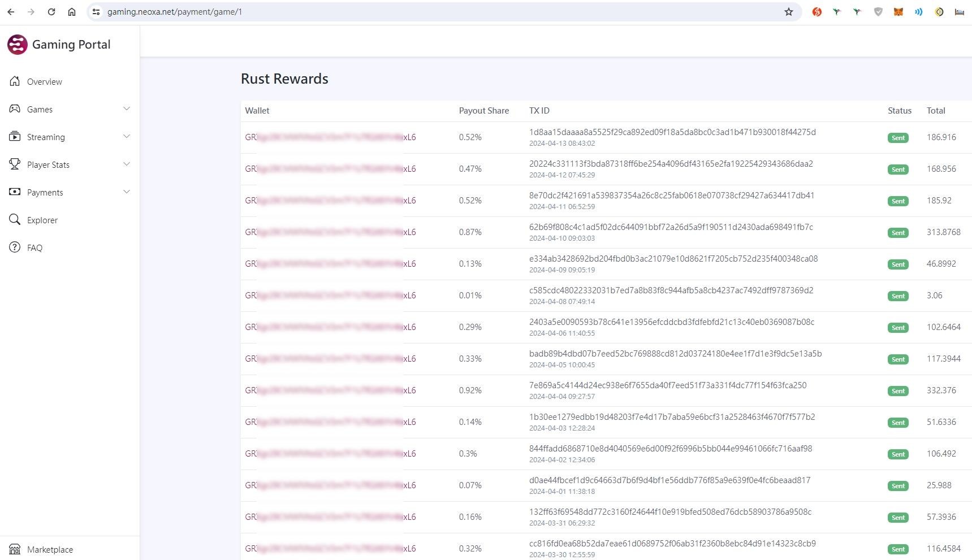Click the Payout Share column header

[x=484, y=111]
